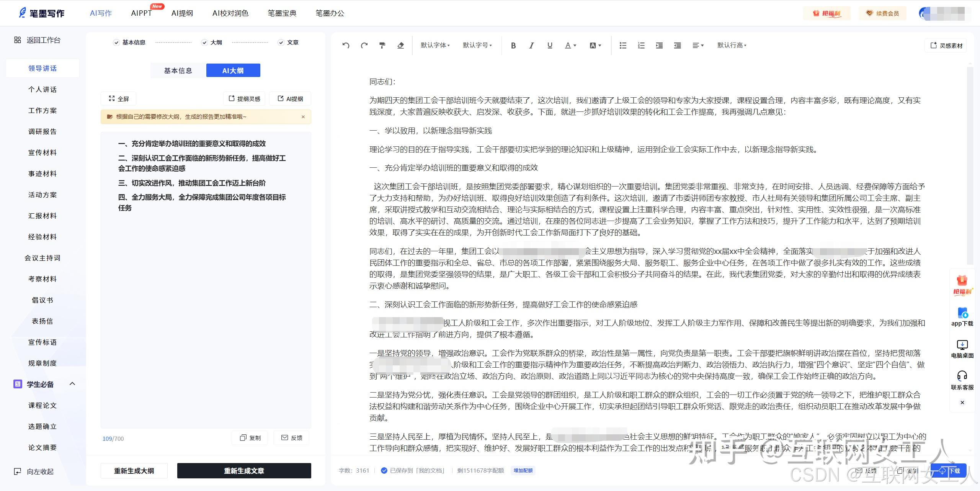Insert a bulleted list
Viewport: 980px width, 491px height.
[x=623, y=45]
